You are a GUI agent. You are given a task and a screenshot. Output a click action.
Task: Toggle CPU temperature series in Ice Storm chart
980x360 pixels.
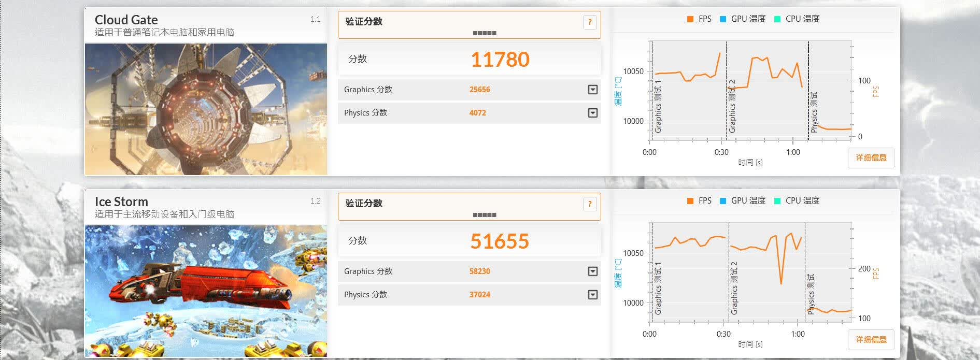[x=797, y=200]
